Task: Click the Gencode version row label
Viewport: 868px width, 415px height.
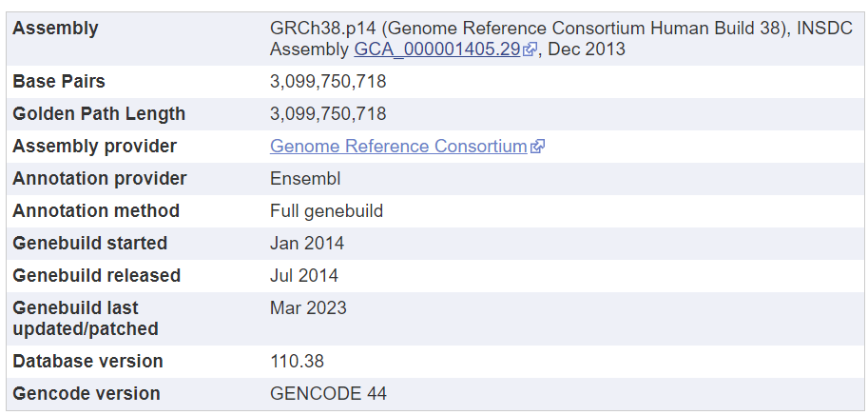Action: point(87,394)
